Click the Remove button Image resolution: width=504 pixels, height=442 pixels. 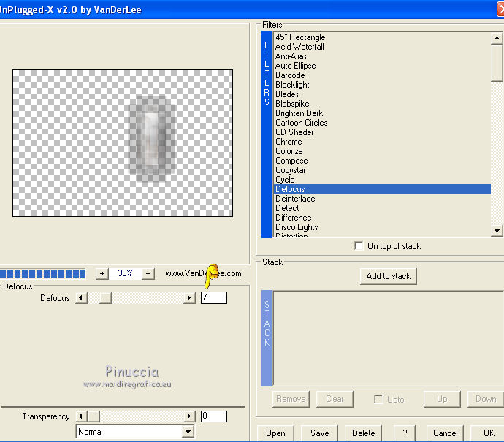291,399
